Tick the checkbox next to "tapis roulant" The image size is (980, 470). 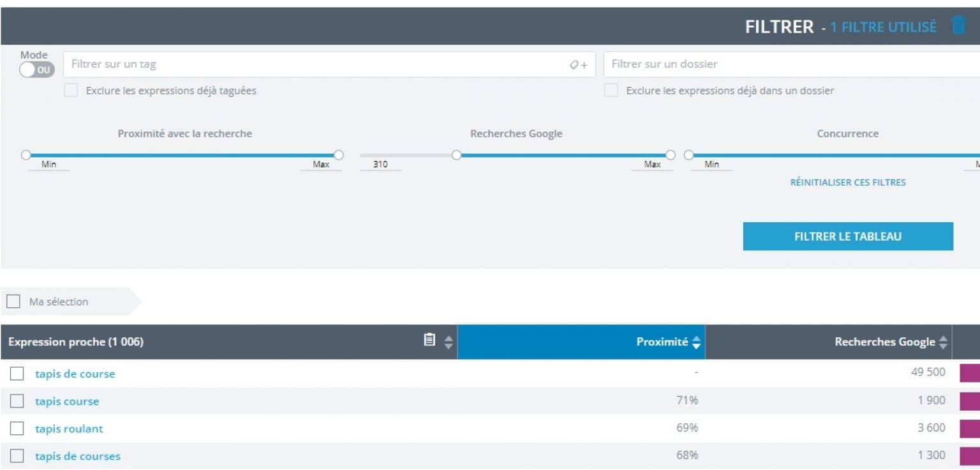pyautogui.click(x=17, y=428)
